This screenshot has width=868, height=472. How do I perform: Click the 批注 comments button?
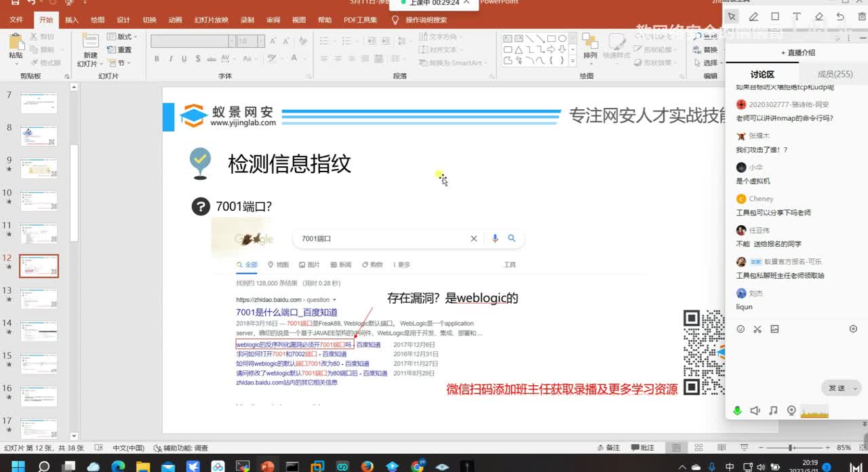tap(643, 448)
